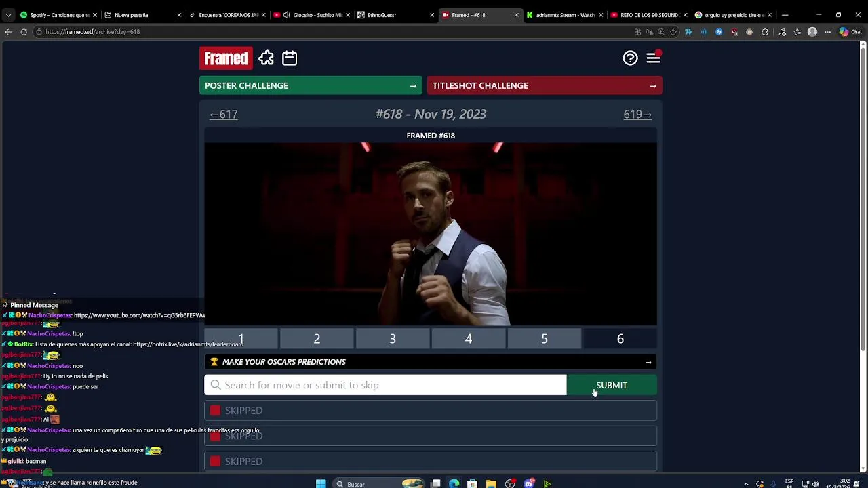868x488 pixels.
Task: Select frame 5
Action: (x=545, y=338)
